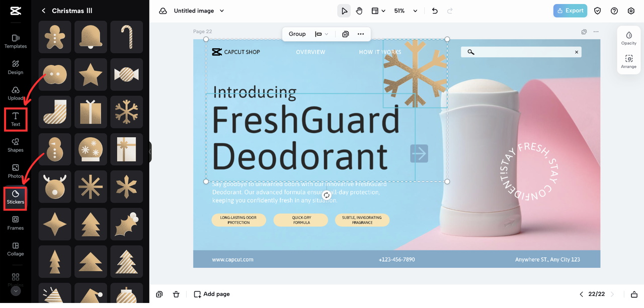The height and width of the screenshot is (308, 644).
Task: Click the HOW IT WORKS text on canvas
Action: pos(380,52)
